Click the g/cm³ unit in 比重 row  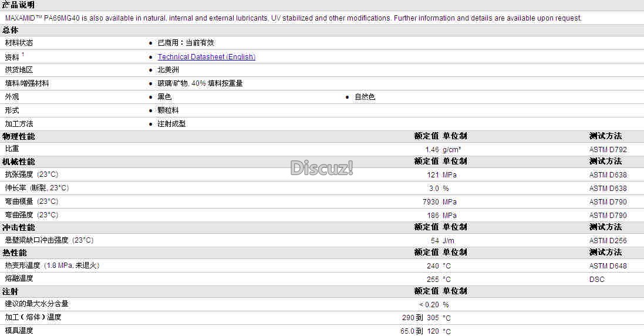coord(452,150)
